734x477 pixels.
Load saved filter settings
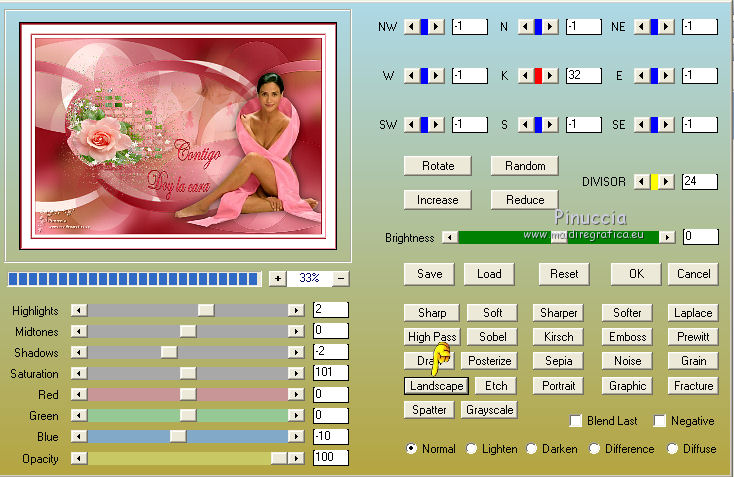tap(489, 274)
